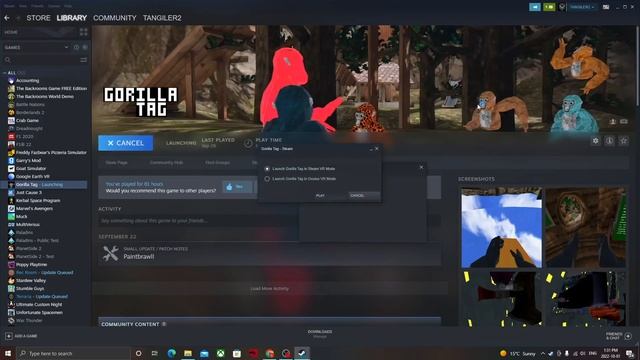
Task: Open the TANGILER2 profile tab
Action: tap(162, 18)
